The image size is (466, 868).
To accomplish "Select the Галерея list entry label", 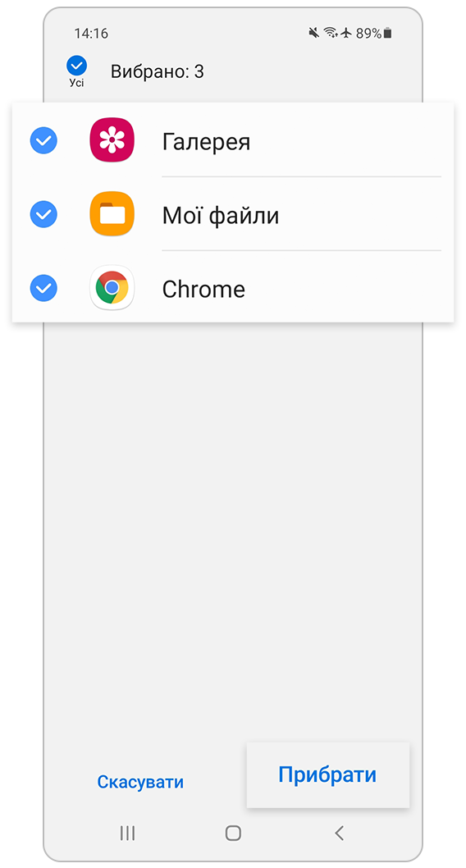I will [x=207, y=142].
